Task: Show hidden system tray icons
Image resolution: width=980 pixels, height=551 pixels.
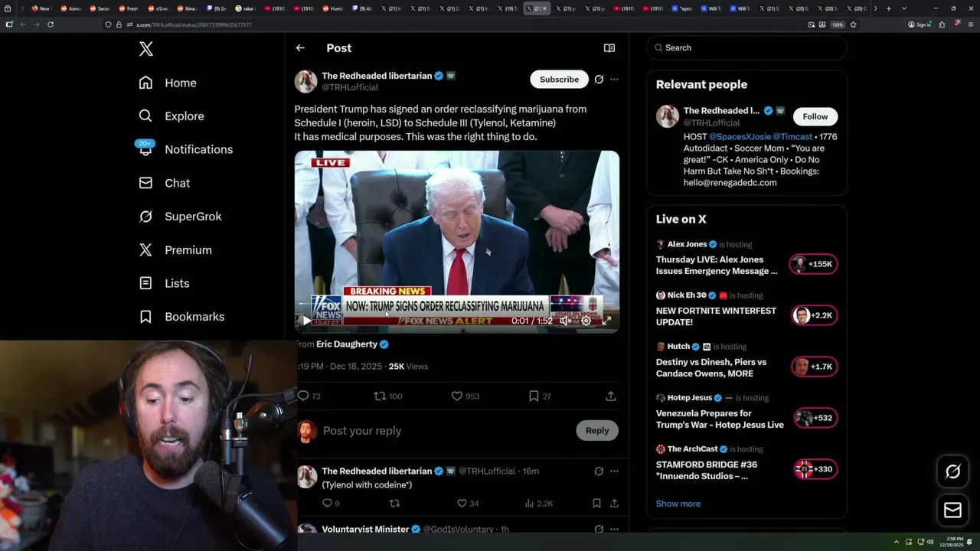Action: pos(897,542)
